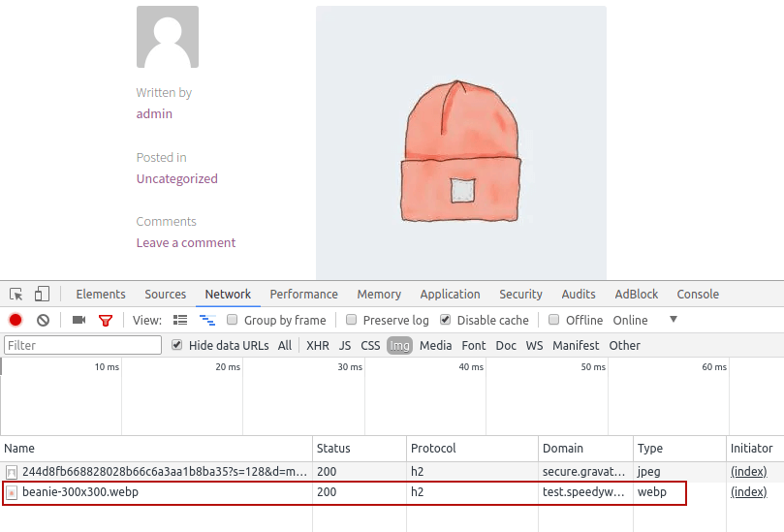Sort by the Domain column header
This screenshot has width=784, height=532.
(586, 449)
